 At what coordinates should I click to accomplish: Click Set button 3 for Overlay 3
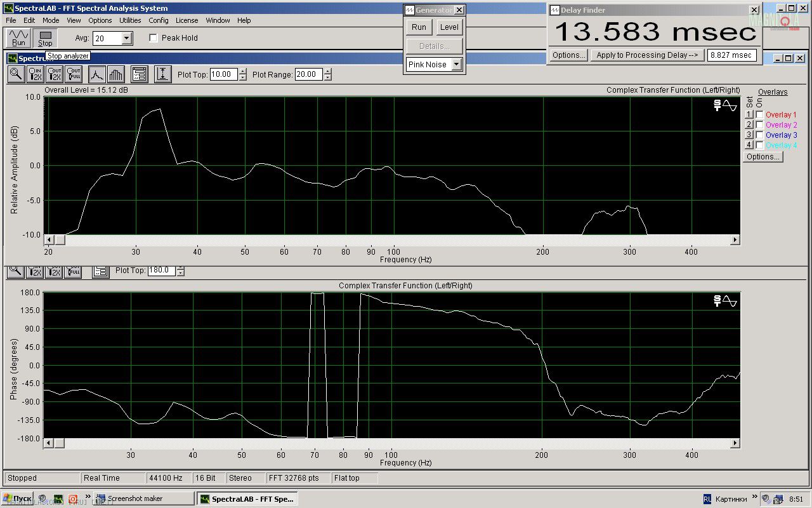(749, 135)
